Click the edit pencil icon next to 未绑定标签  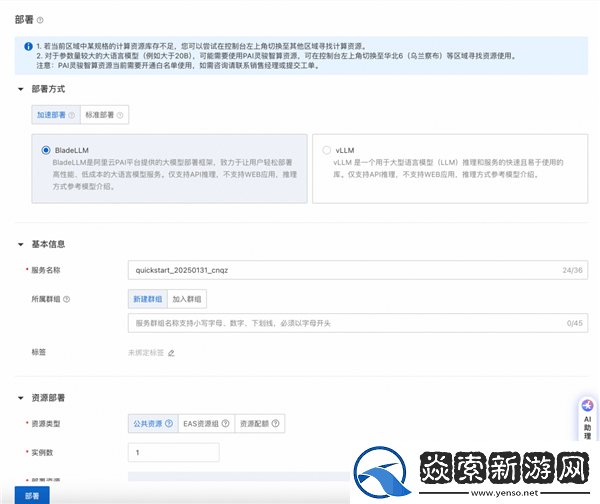click(x=171, y=353)
